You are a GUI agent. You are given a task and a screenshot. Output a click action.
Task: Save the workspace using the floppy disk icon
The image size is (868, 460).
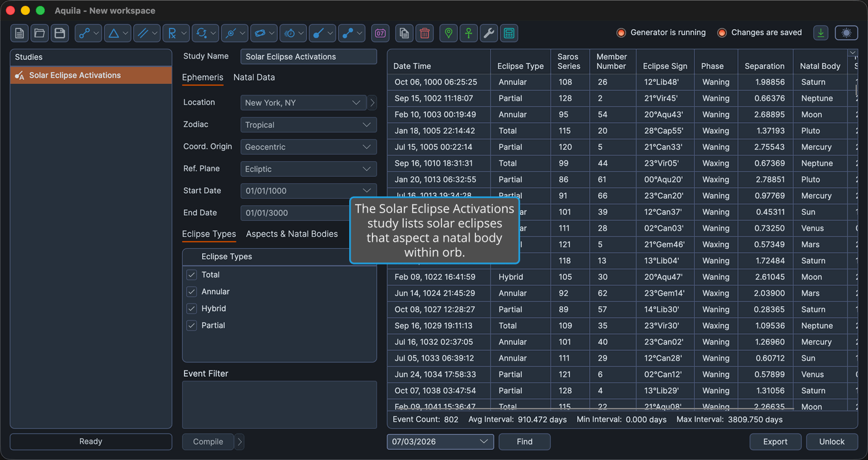tap(60, 33)
